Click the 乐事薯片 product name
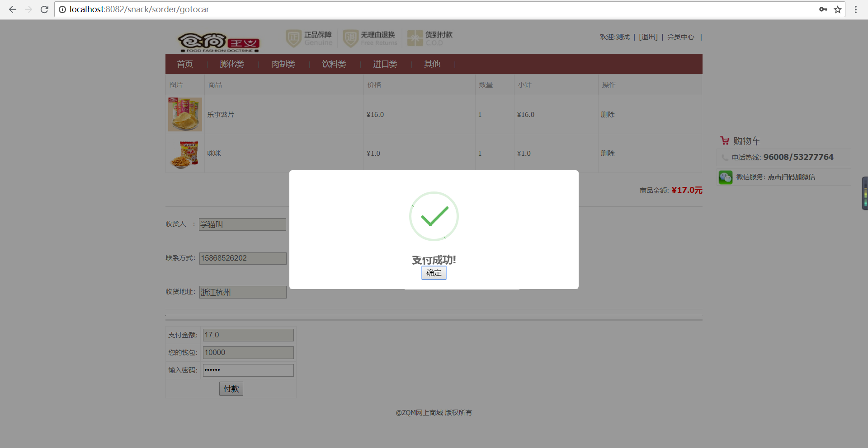868x448 pixels. (x=221, y=115)
